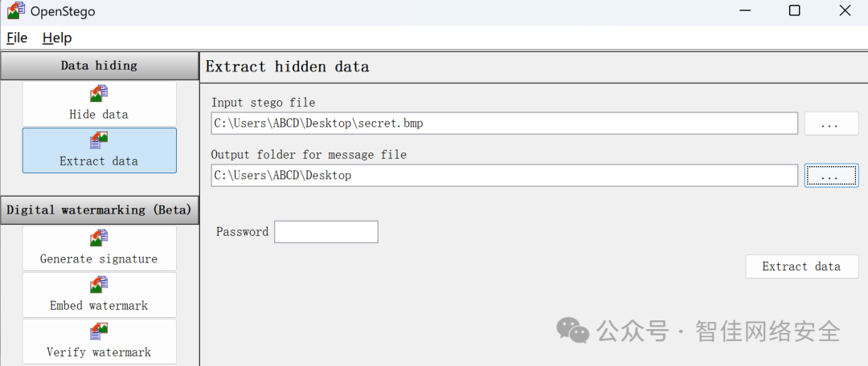Collapse the Data hiding section header

click(99, 66)
